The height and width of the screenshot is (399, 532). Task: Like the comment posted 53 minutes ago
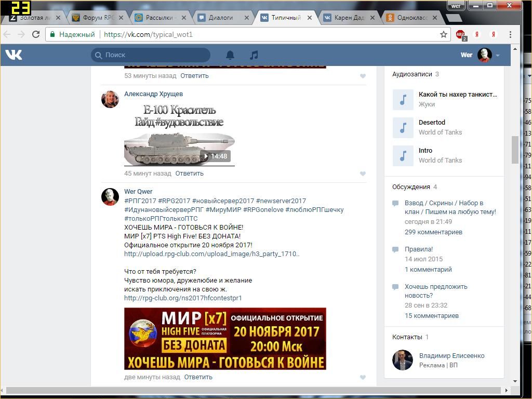point(363,76)
